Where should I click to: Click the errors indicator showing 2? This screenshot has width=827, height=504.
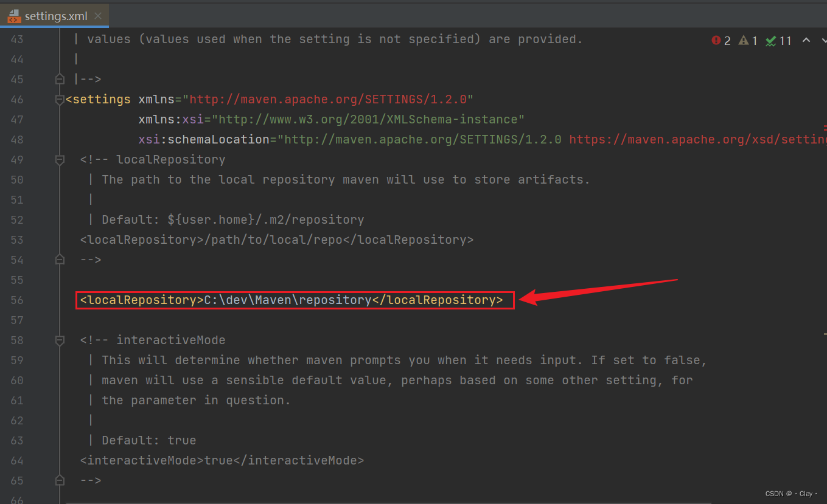[x=721, y=41]
